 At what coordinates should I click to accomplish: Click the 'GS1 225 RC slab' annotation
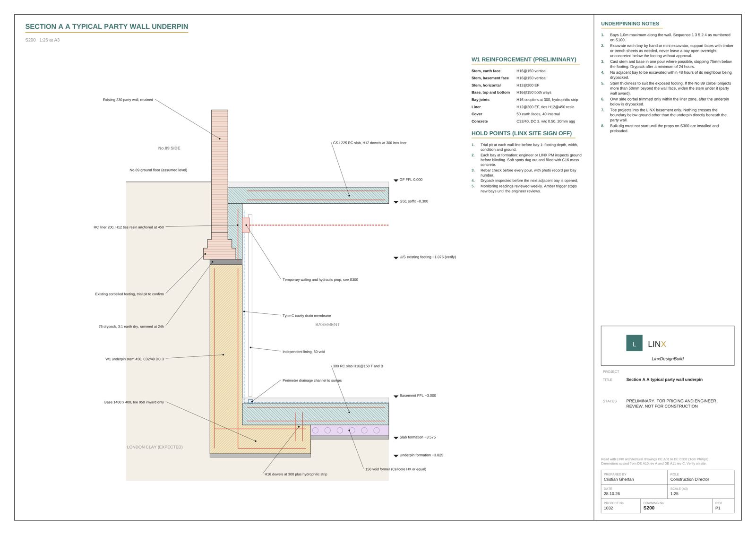pyautogui.click(x=369, y=143)
